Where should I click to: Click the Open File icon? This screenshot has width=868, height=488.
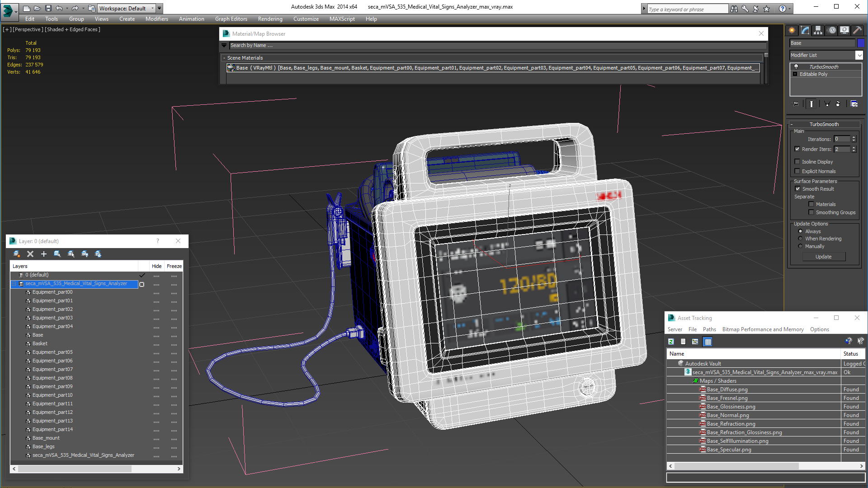(37, 8)
